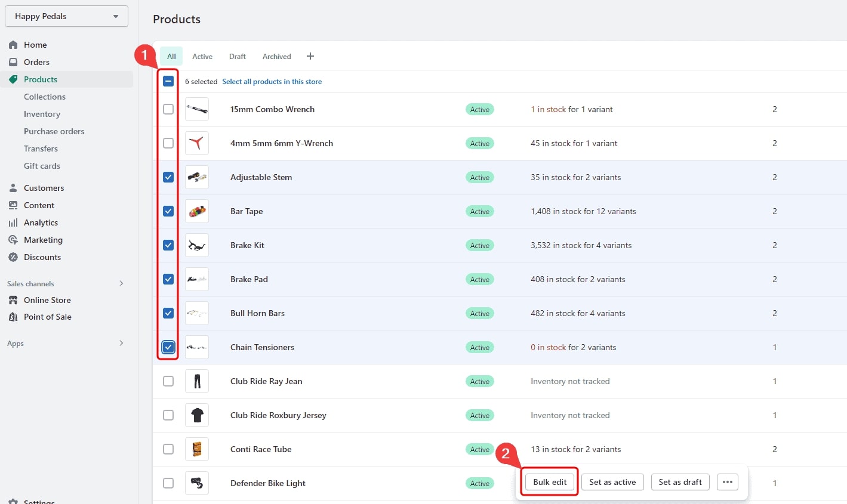Open the Chain Tensioners product name
Screen dimensions: 847x504
click(262, 347)
